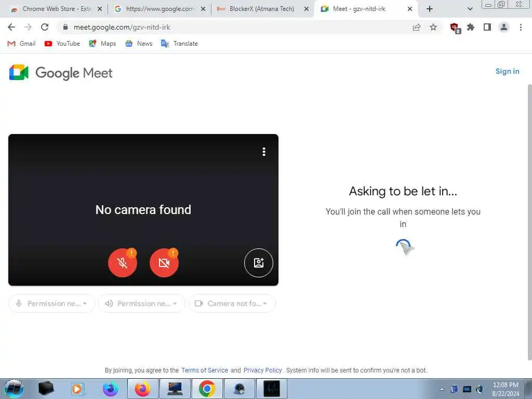532x399 pixels.
Task: Toggle the Chrome side panel
Action: coord(487,27)
